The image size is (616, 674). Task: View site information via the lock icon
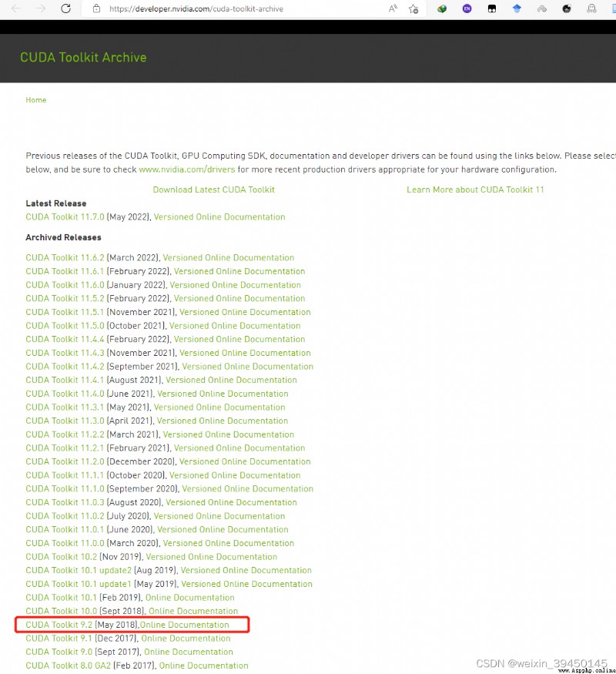(97, 8)
